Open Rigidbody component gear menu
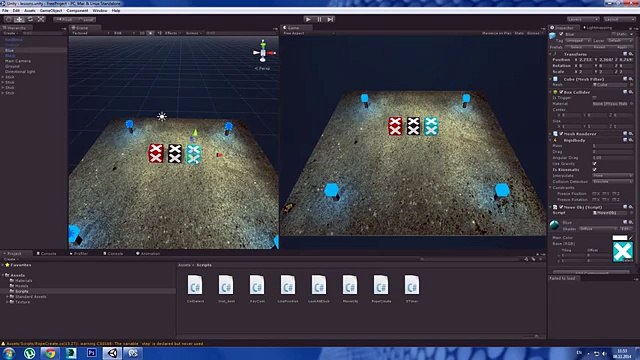This screenshot has height=360, width=640. pos(631,140)
